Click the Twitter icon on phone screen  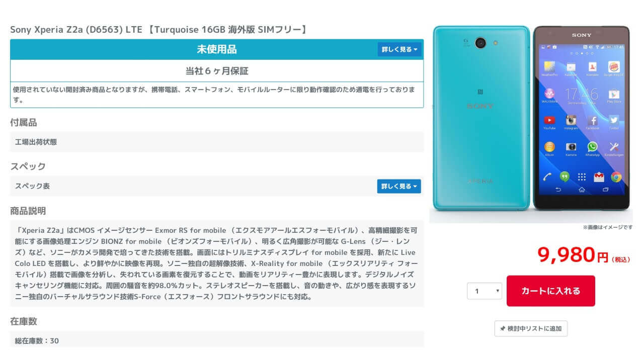(614, 120)
